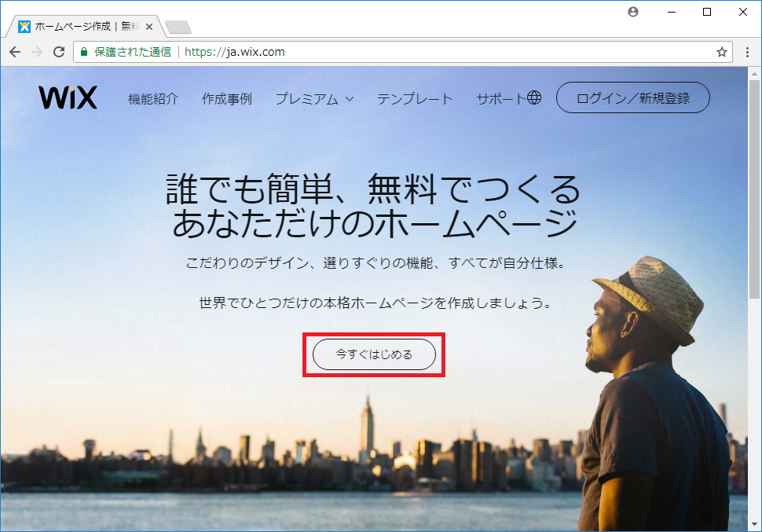The height and width of the screenshot is (532, 762).
Task: Reload the page with the refresh icon
Action: [x=59, y=52]
